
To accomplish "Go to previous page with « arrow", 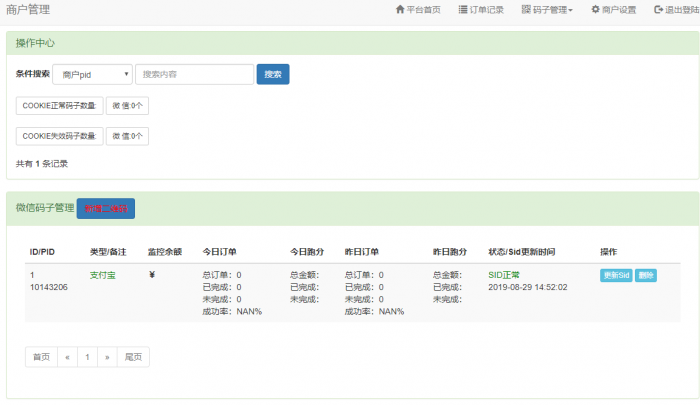I will (67, 357).
